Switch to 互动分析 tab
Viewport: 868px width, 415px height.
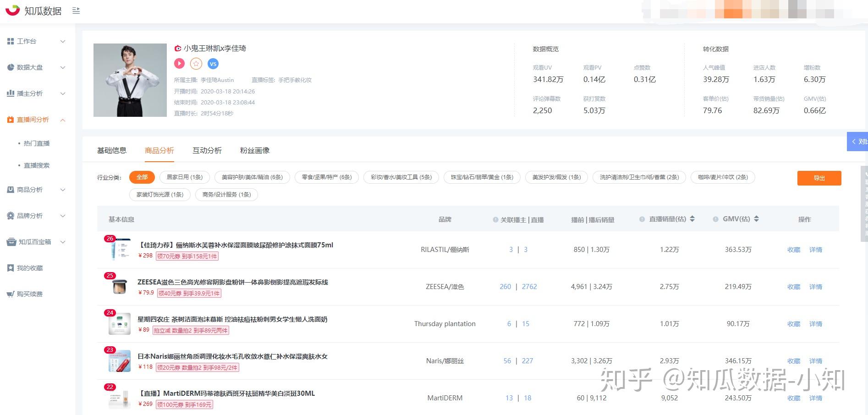point(207,150)
